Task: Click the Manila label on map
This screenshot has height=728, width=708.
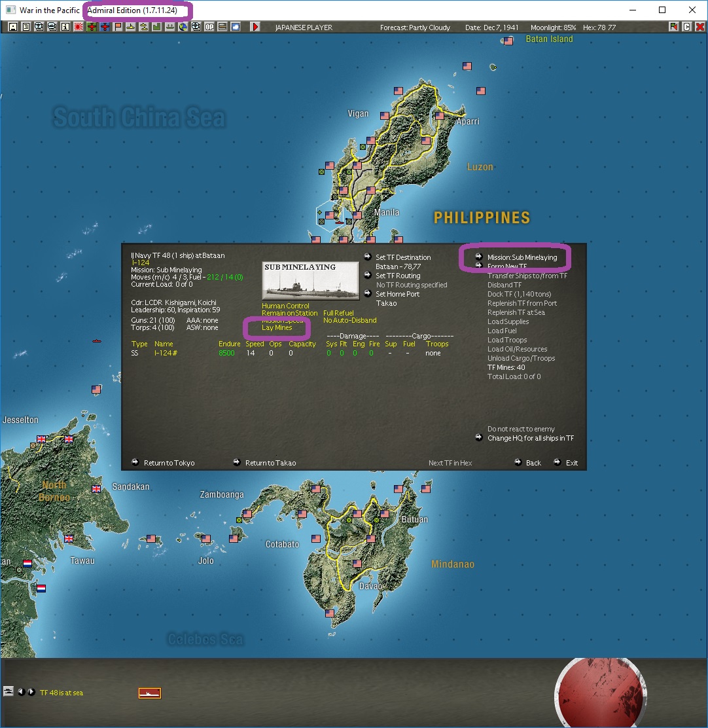Action: pos(387,212)
